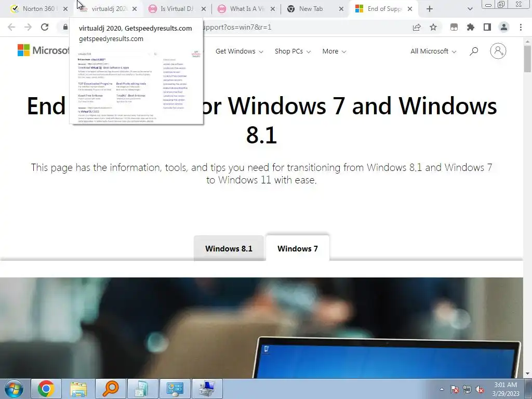Open the clock showing 3:01 AM
Screen dimensions: 532x399
pyautogui.click(x=506, y=389)
